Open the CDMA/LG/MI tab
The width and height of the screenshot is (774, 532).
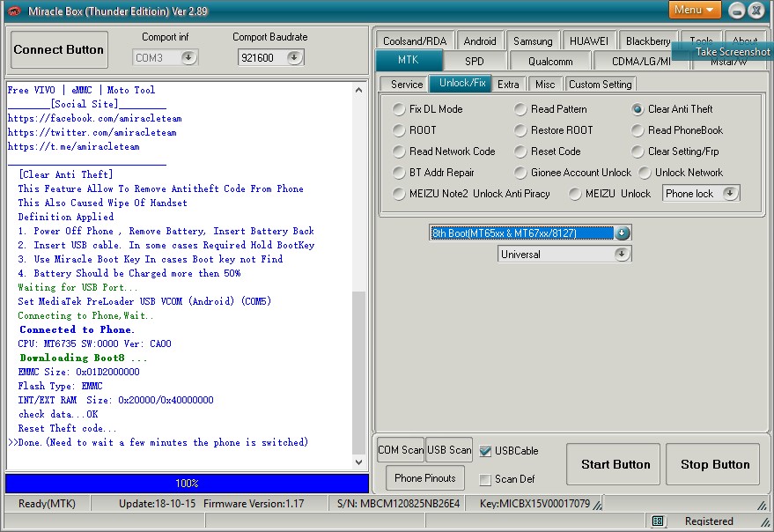[x=641, y=62]
